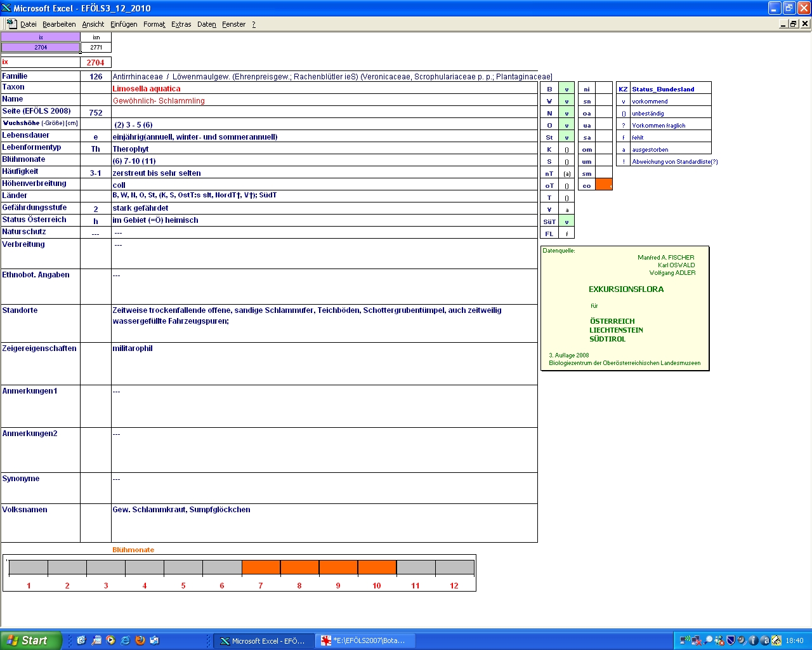Select the cell with value 2771
The height and width of the screenshot is (650, 812).
(x=96, y=47)
